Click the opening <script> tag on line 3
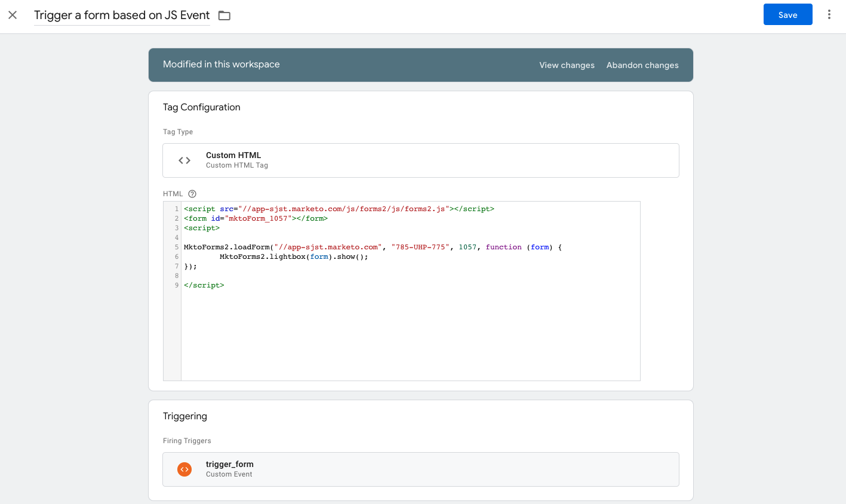846x504 pixels. pos(202,228)
